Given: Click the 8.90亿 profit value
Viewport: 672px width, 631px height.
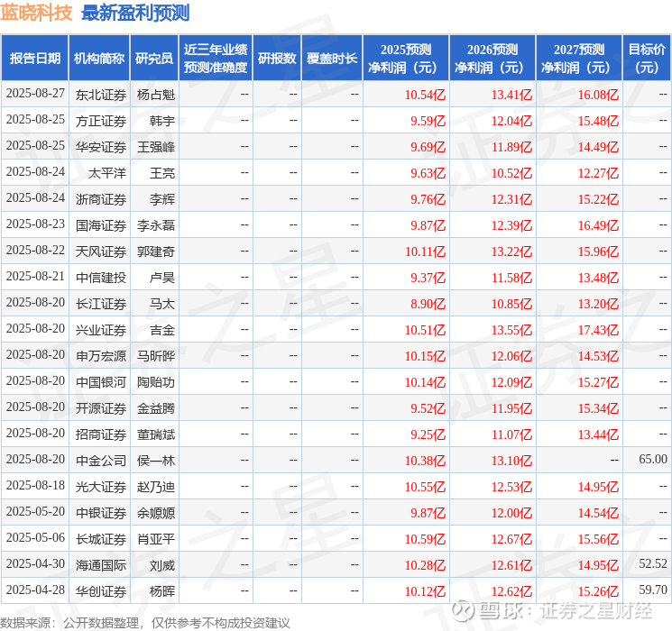Looking at the screenshot, I should click(428, 304).
